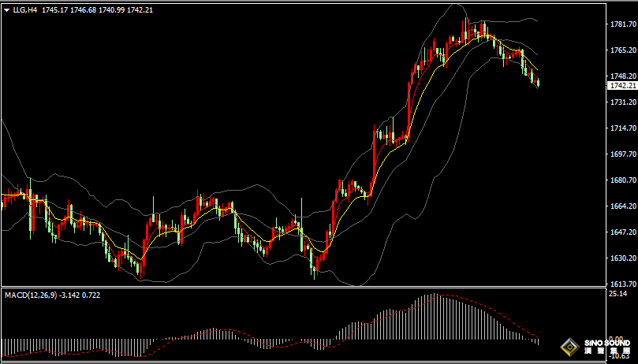Click the triangle arrow beside LLG,H4
638x364 pixels.
pos(6,10)
